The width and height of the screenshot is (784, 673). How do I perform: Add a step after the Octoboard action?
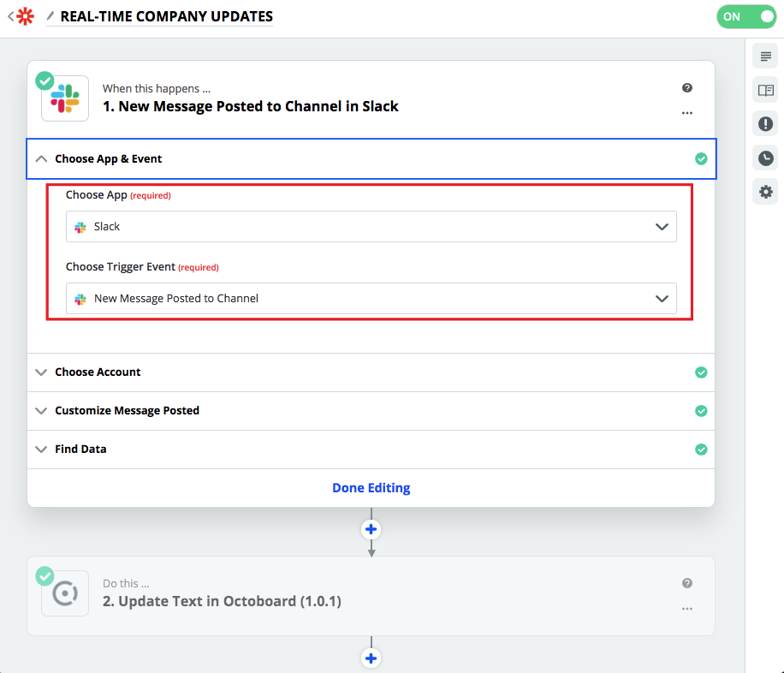coord(371,658)
